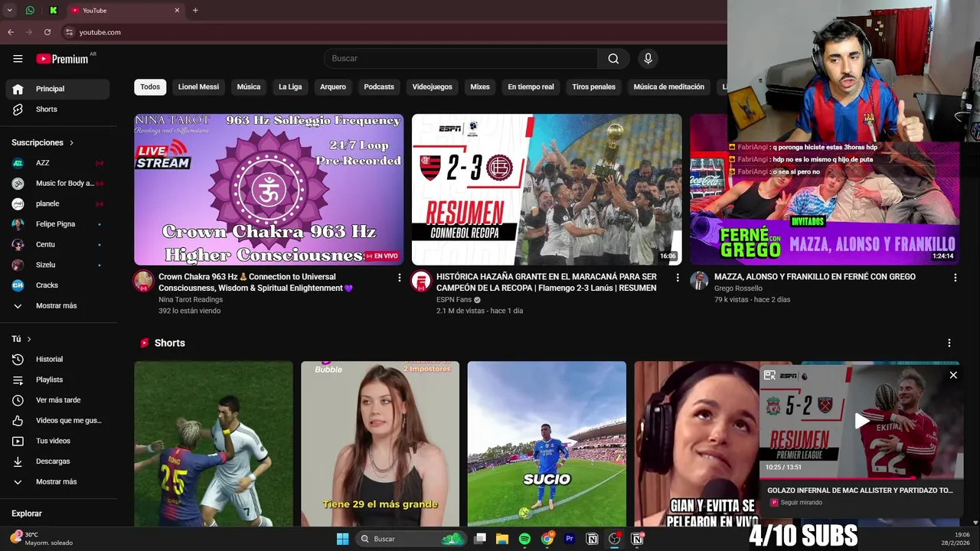Viewport: 980px width, 551px height.
Task: Open the Crown Chakra 963 Hz thumbnail
Action: (x=269, y=190)
